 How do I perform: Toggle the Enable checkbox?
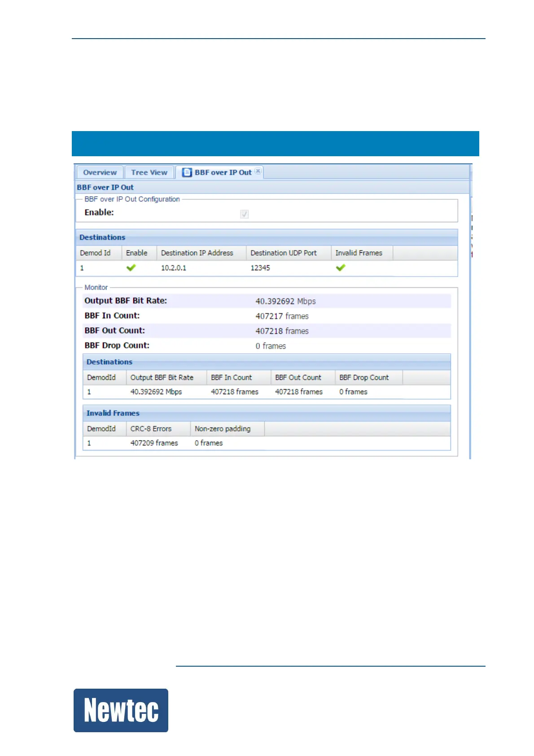pyautogui.click(x=245, y=214)
